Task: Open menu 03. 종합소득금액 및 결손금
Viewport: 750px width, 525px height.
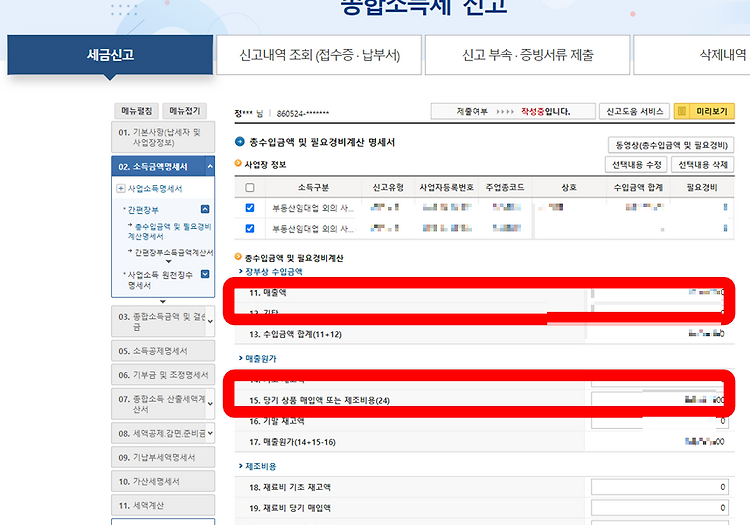Action: point(159,321)
